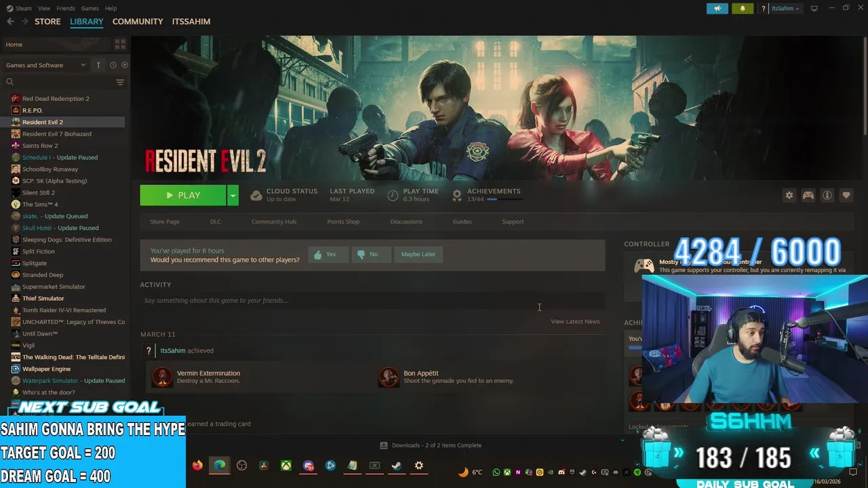Screen dimensions: 868x488
Task: Open Firefox from the taskbar
Action: pyautogui.click(x=197, y=466)
